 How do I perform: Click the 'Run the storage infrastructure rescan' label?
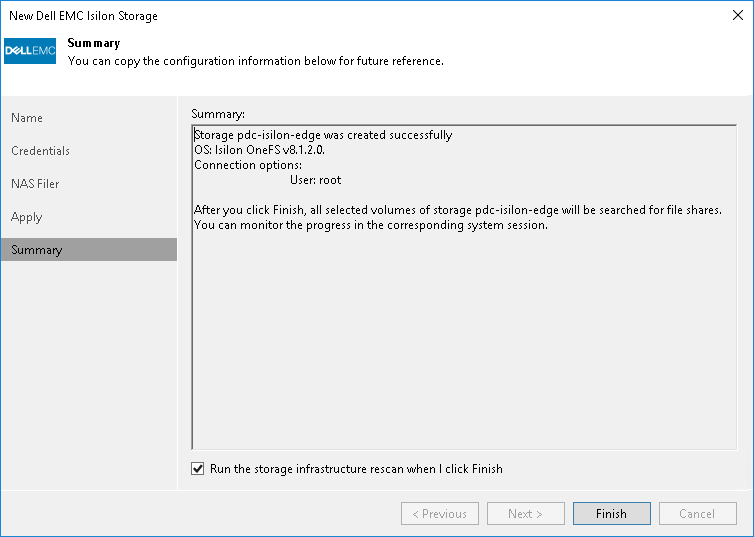(x=356, y=469)
